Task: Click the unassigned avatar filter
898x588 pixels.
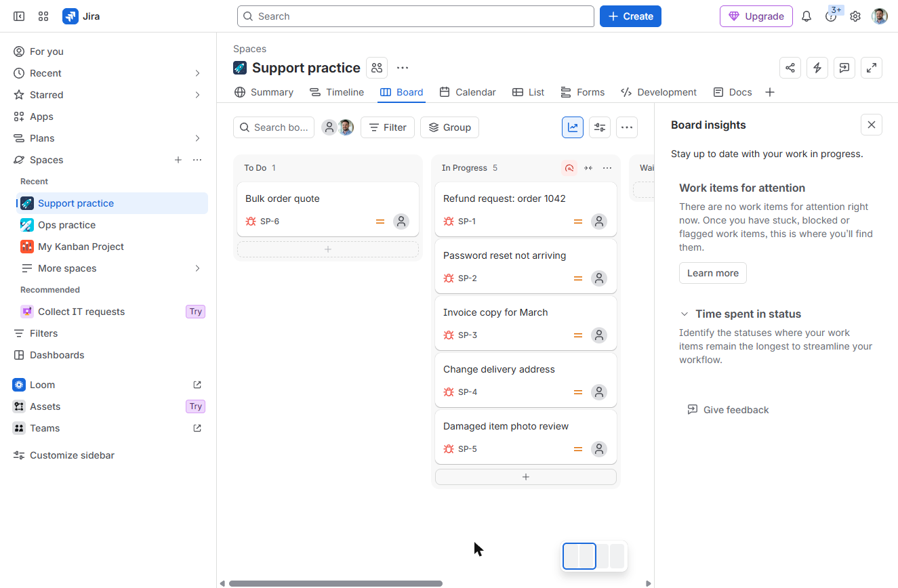Action: pyautogui.click(x=329, y=127)
